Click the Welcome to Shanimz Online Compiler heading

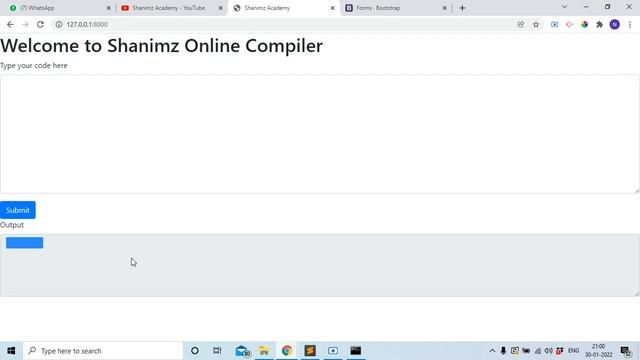click(161, 45)
